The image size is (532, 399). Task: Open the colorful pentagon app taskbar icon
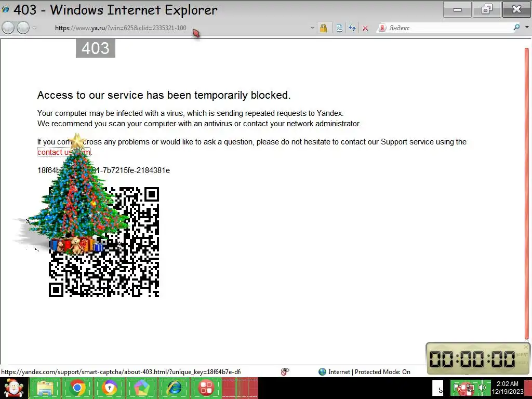pos(142,388)
